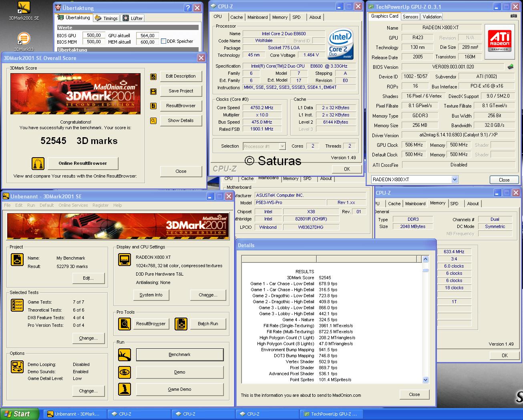Open the Mainboard tab in top CPU-Z

(x=257, y=17)
